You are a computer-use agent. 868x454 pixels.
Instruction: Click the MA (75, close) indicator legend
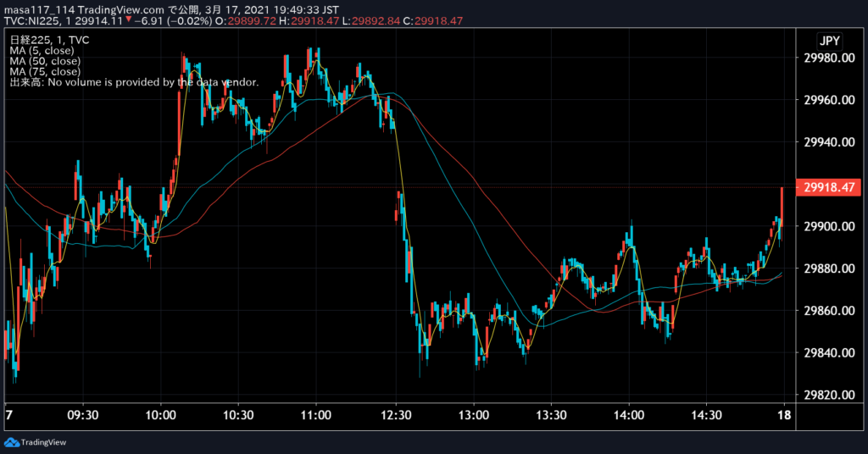pyautogui.click(x=45, y=71)
